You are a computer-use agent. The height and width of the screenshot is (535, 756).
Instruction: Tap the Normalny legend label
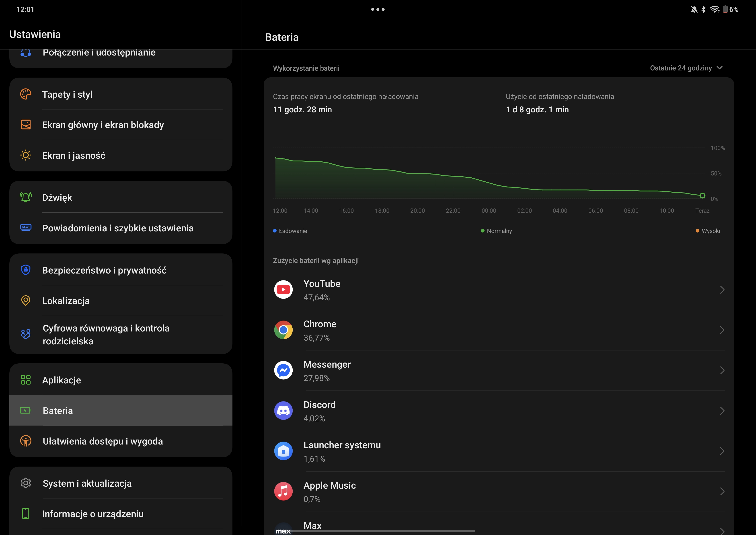click(499, 231)
